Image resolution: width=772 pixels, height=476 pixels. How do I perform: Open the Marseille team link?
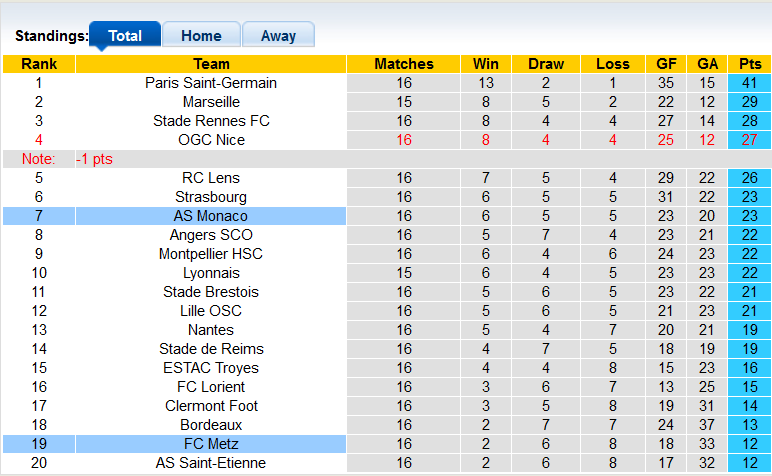coord(211,102)
